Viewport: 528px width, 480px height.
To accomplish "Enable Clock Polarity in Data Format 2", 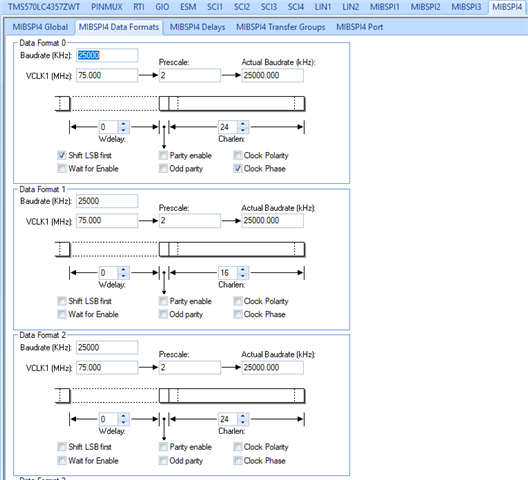I will pyautogui.click(x=238, y=447).
